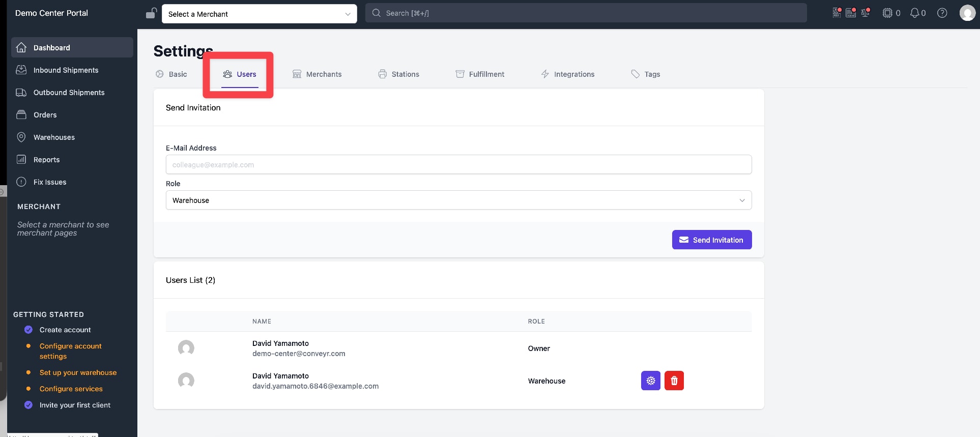Viewport: 980px width, 437px height.
Task: Click the NAME column header
Action: tap(262, 322)
